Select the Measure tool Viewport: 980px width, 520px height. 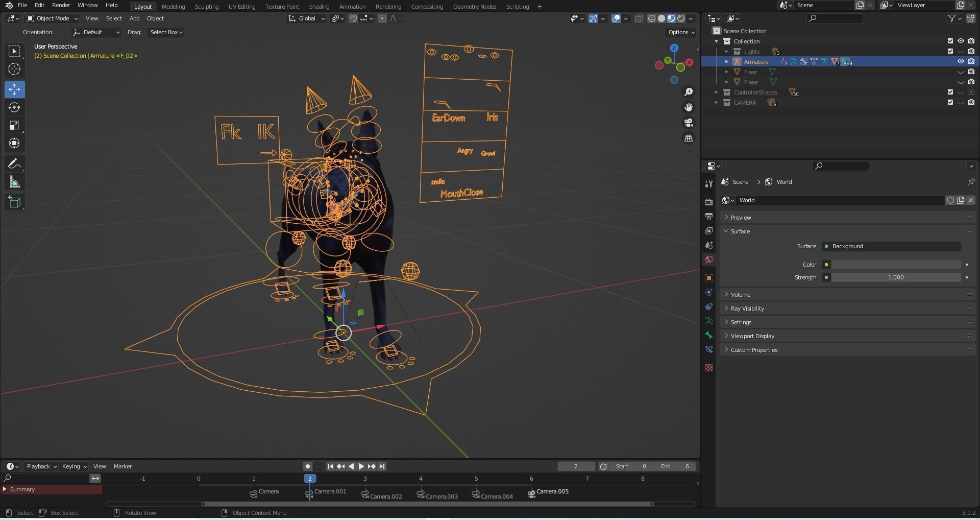click(14, 182)
